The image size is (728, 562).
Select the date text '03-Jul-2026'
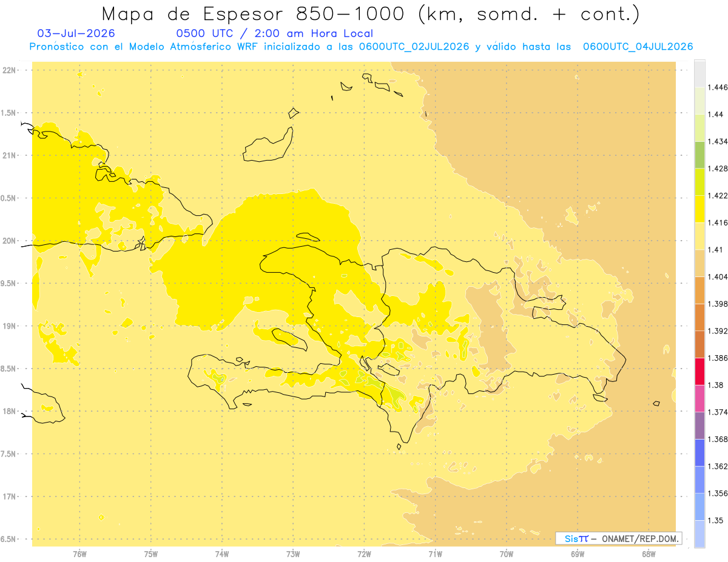coord(76,34)
